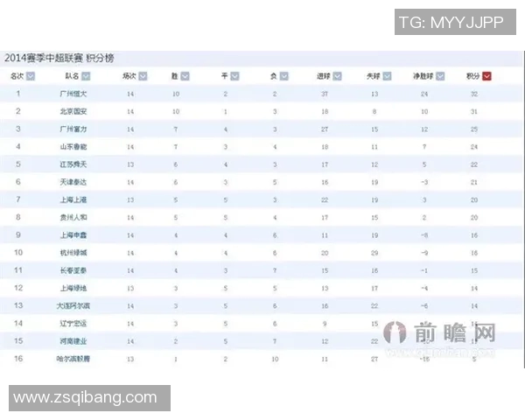Select team name 大连阿尔滨
Screen dimensions: 525x420
click(x=73, y=306)
